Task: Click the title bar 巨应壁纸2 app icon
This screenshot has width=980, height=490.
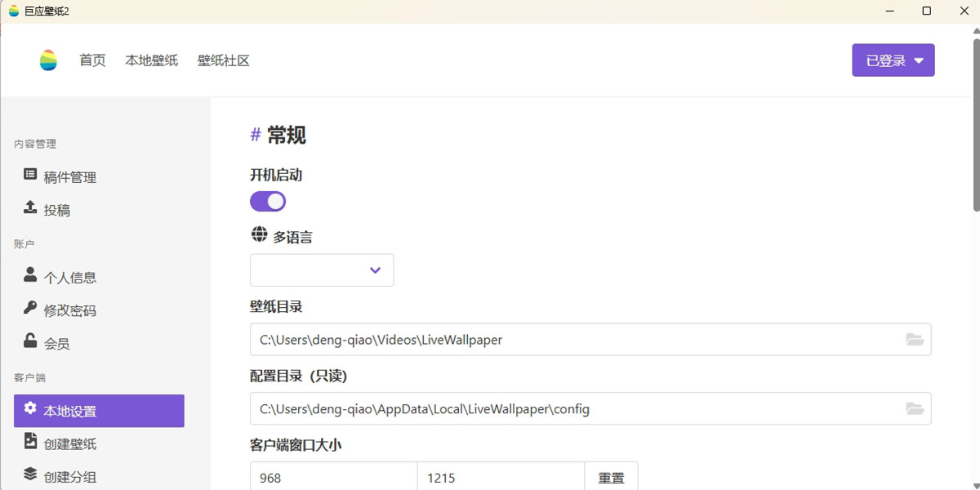Action: [x=13, y=11]
